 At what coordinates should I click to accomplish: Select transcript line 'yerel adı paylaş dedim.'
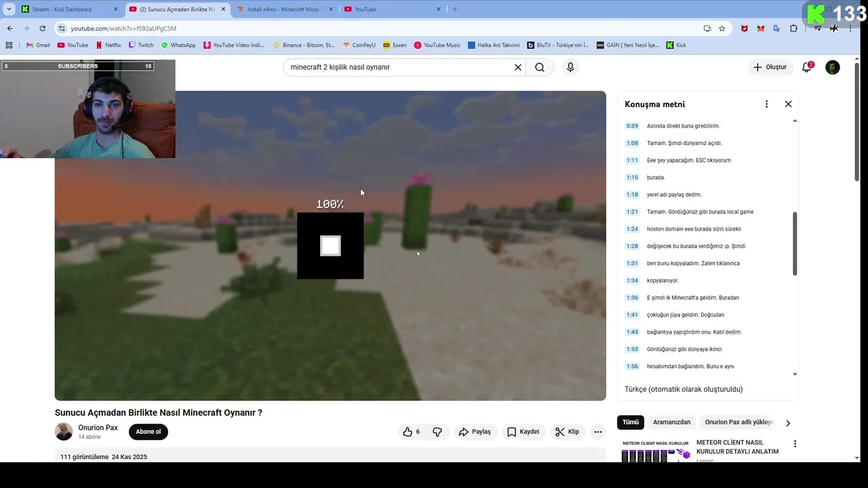click(674, 195)
